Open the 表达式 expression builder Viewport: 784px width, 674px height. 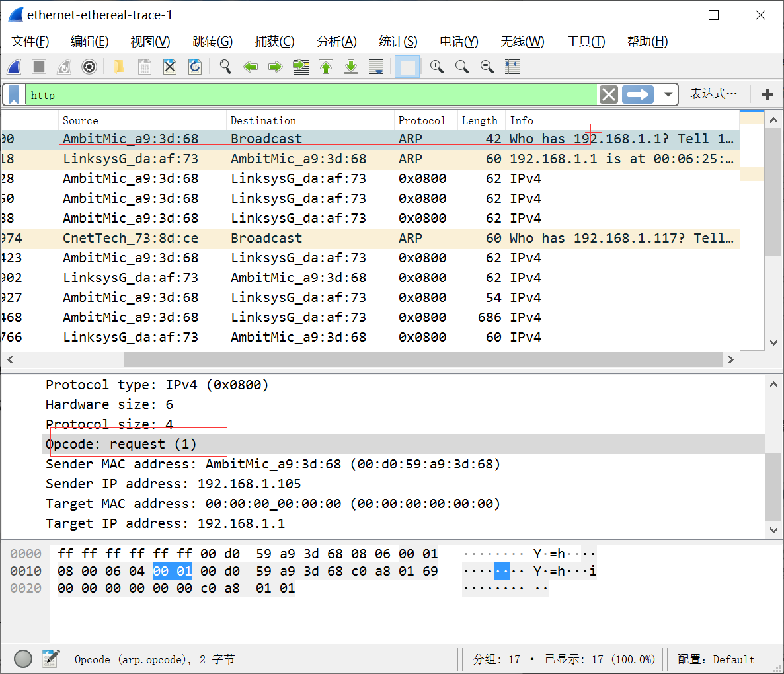(713, 94)
